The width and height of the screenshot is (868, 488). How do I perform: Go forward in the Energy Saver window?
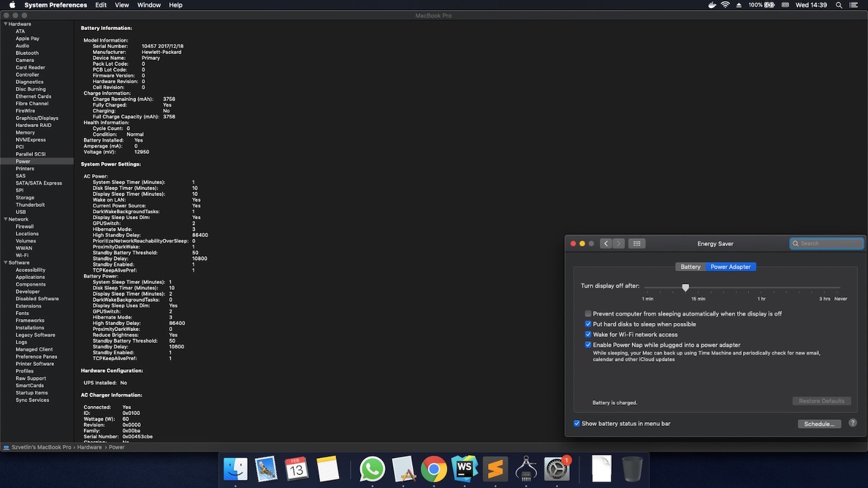pyautogui.click(x=618, y=243)
